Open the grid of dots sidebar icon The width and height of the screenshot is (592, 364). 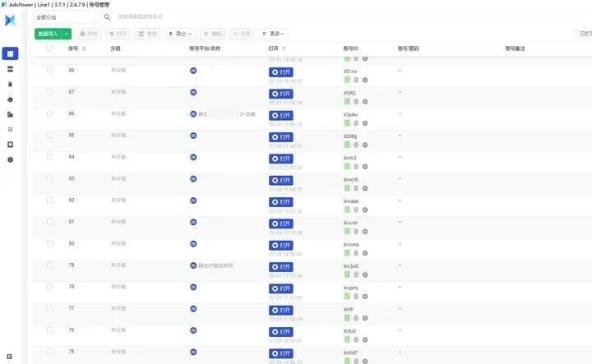pyautogui.click(x=10, y=129)
